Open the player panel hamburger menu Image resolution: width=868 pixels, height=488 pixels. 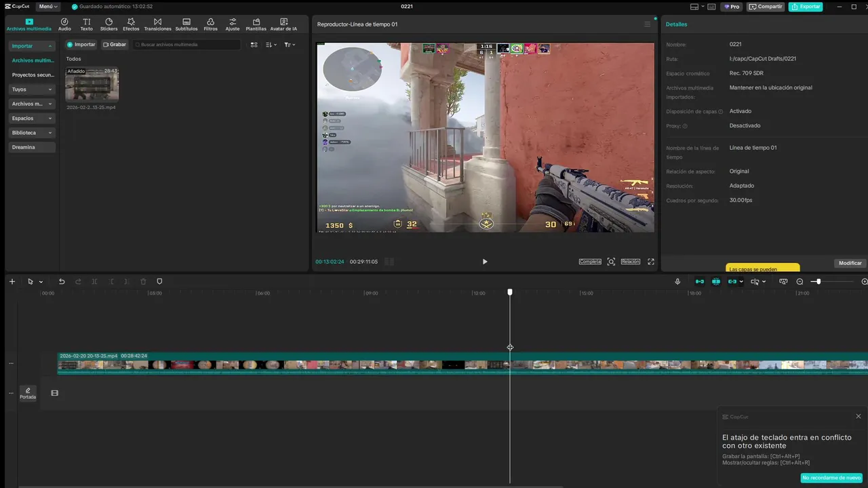click(647, 24)
